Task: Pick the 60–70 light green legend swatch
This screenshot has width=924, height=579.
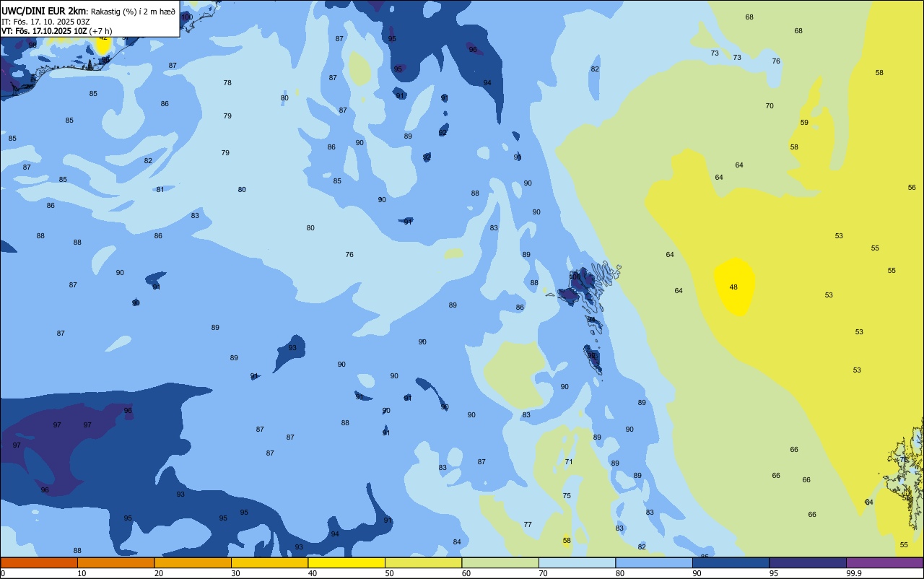Action: (500, 562)
